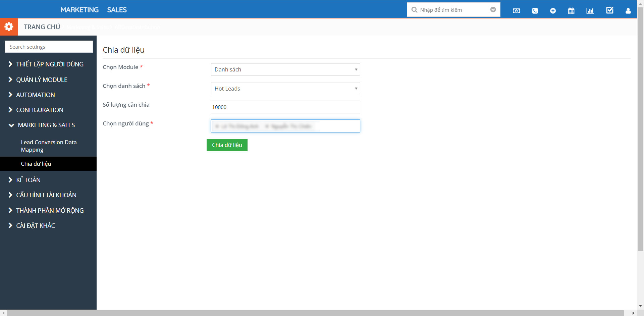This screenshot has width=644, height=316.
Task: Click scroll right arrow on horizontal scrollbar
Action: coord(633,313)
